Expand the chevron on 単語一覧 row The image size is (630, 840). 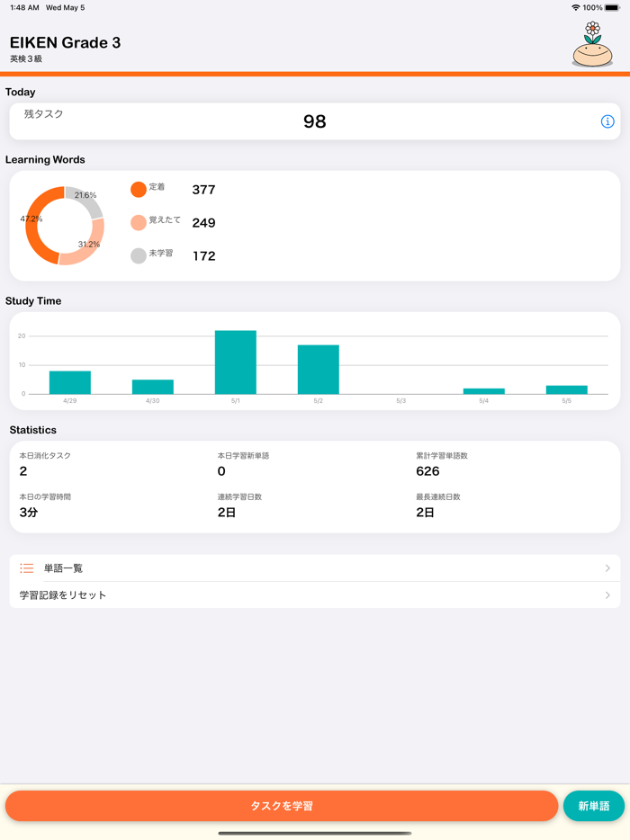pyautogui.click(x=607, y=567)
